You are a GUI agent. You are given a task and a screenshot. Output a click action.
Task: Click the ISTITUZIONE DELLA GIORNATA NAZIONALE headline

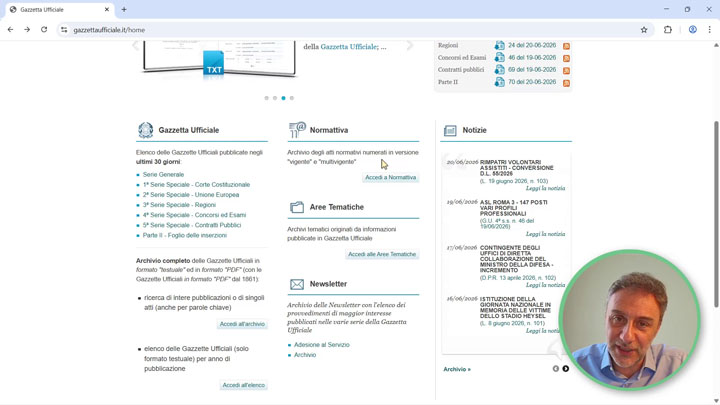(515, 308)
